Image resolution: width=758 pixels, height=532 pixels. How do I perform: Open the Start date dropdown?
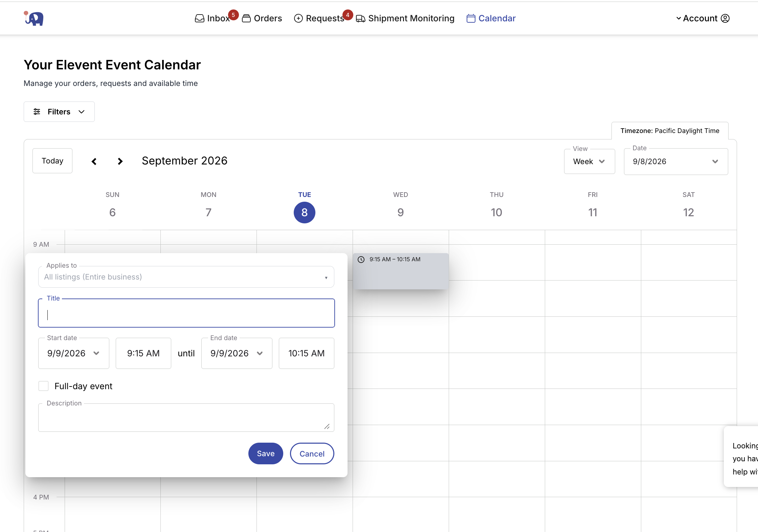click(x=74, y=353)
